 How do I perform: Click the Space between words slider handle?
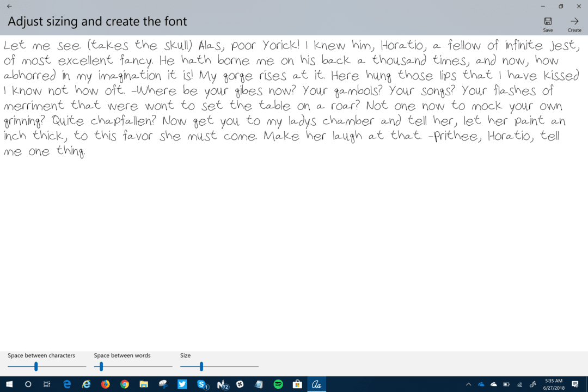click(100, 366)
